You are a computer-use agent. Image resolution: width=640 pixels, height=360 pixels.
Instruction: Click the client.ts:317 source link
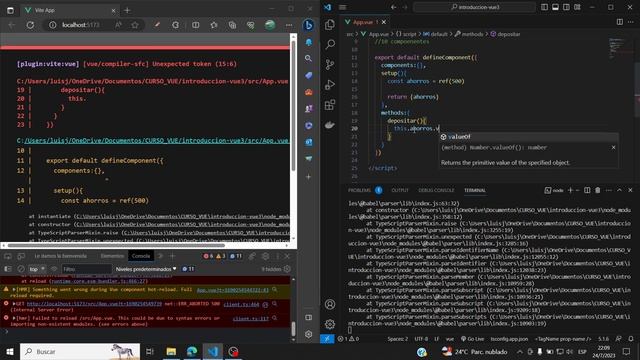[x=251, y=318]
